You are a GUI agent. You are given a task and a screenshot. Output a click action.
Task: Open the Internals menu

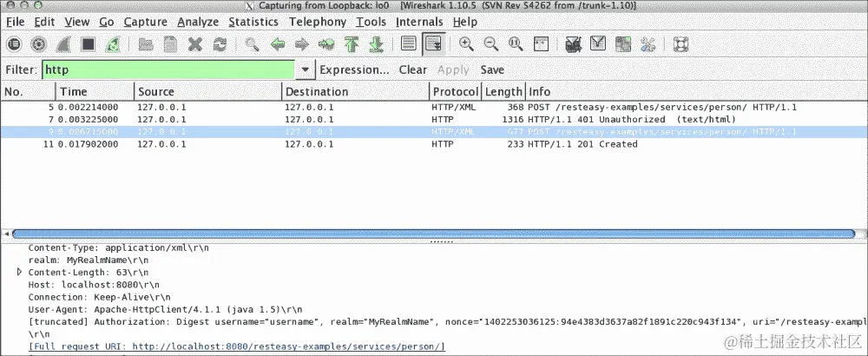(x=419, y=22)
